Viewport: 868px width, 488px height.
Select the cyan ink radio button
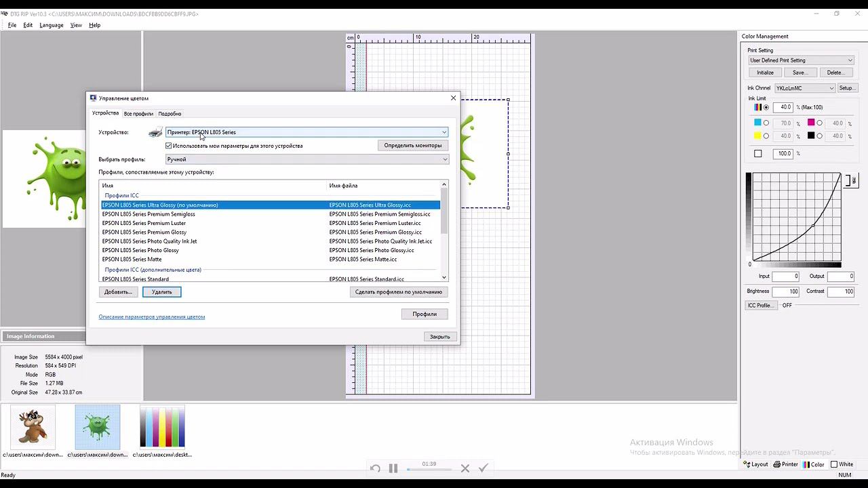[x=766, y=123]
